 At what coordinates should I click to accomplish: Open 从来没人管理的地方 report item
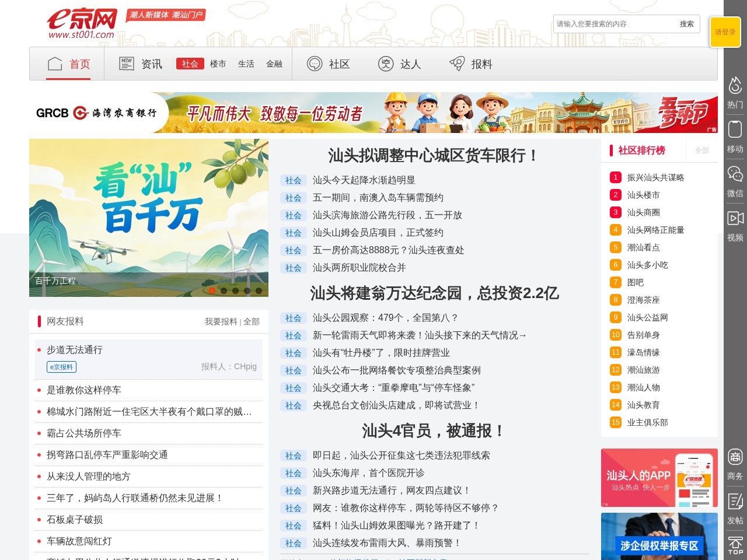click(89, 477)
